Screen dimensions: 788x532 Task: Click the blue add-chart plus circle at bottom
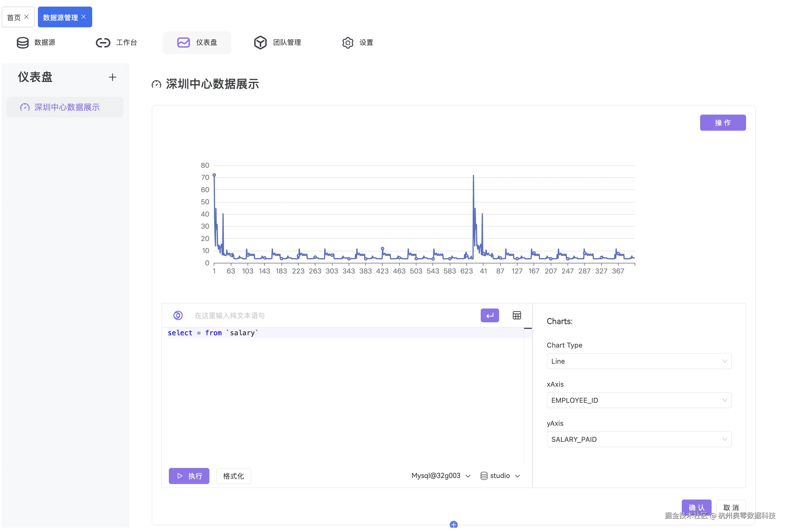pyautogui.click(x=453, y=525)
